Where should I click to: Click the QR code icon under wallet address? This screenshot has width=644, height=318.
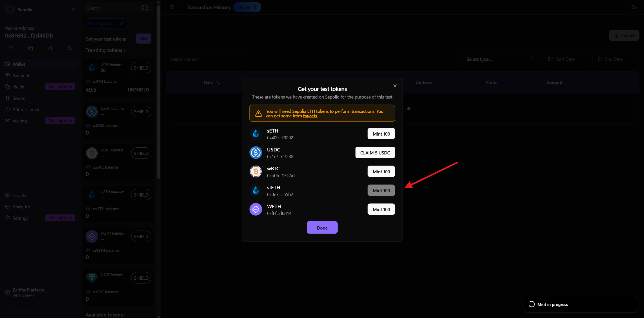pyautogui.click(x=11, y=48)
